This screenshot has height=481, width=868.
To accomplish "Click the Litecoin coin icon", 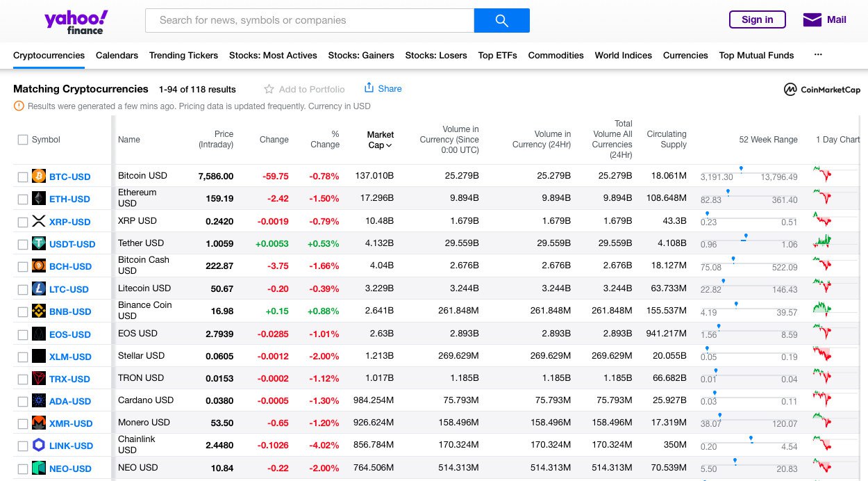I will click(x=39, y=289).
